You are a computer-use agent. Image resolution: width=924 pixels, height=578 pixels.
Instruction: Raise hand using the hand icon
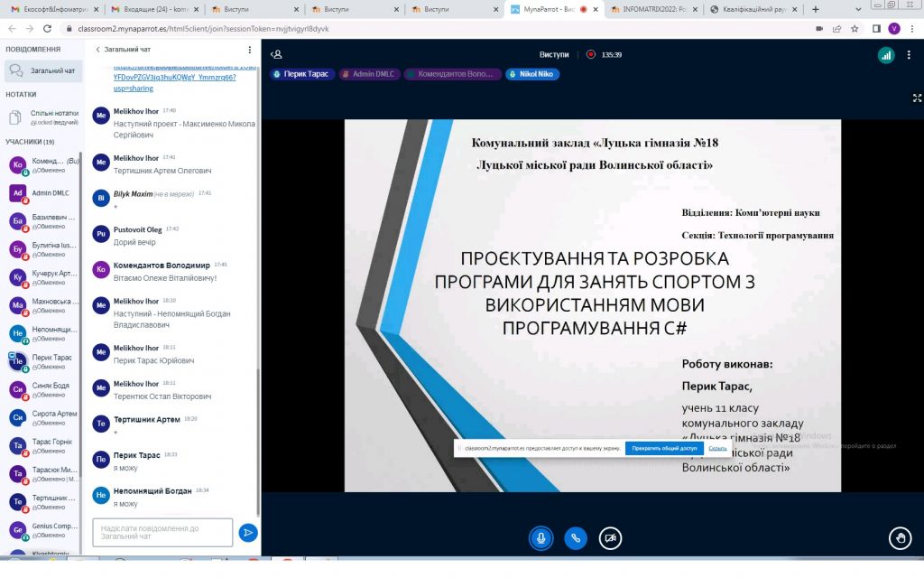tap(899, 538)
